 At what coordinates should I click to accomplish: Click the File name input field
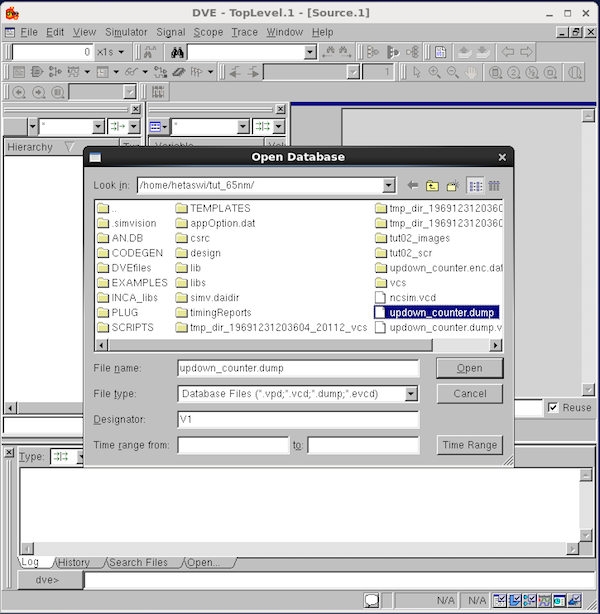[x=298, y=368]
